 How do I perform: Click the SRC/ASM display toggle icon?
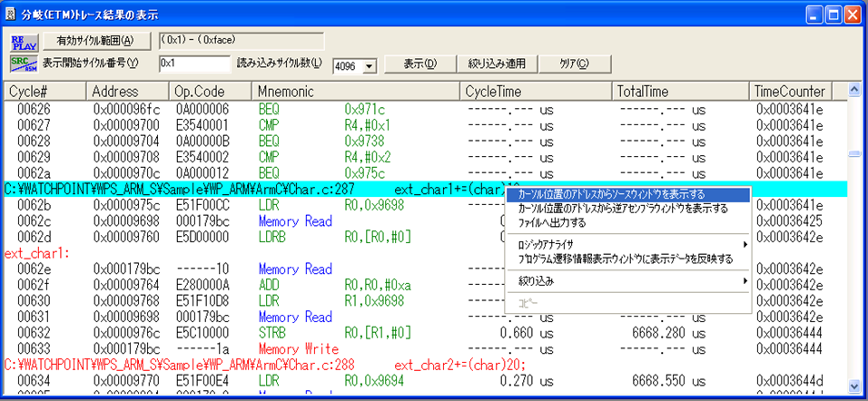[21, 64]
